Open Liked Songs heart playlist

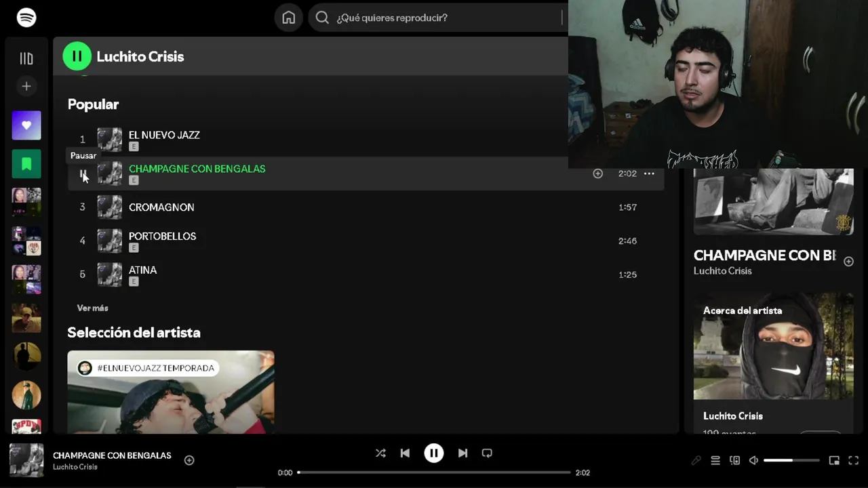tap(26, 125)
